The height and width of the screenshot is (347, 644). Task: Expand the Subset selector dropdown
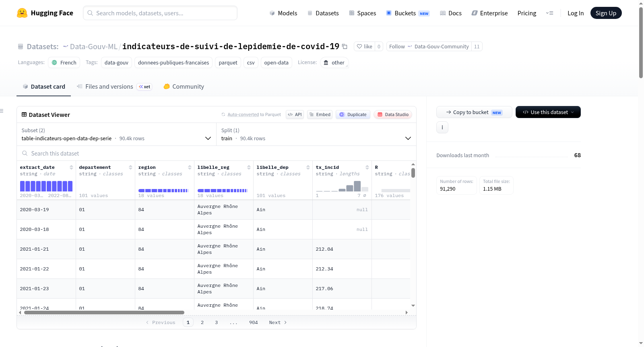click(117, 134)
